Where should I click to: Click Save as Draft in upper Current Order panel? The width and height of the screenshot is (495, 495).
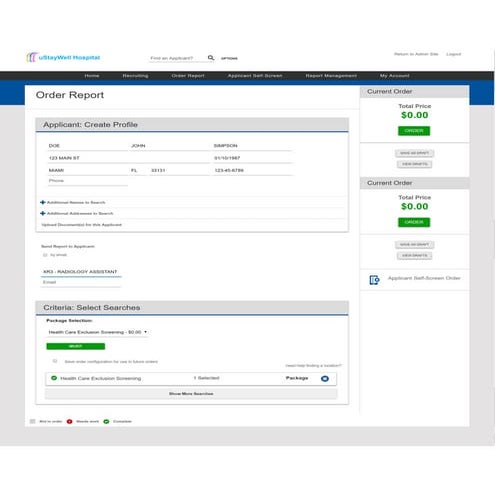[x=414, y=153]
